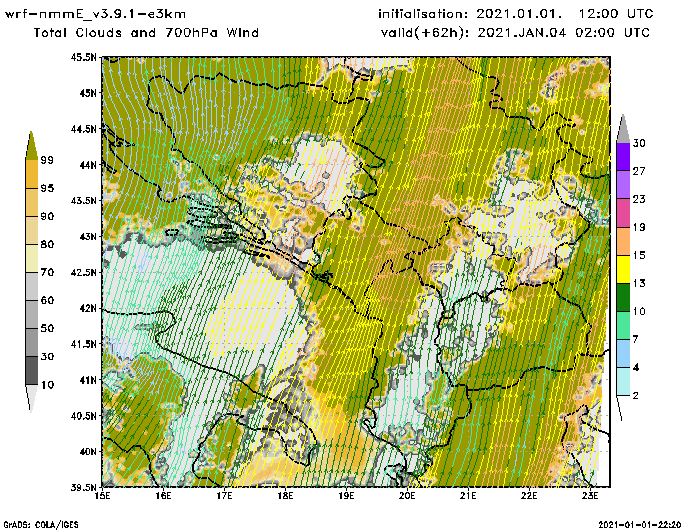Click the '43N' latitude axis label
Image resolution: width=700 pixels, height=530 pixels.
pyautogui.click(x=87, y=237)
